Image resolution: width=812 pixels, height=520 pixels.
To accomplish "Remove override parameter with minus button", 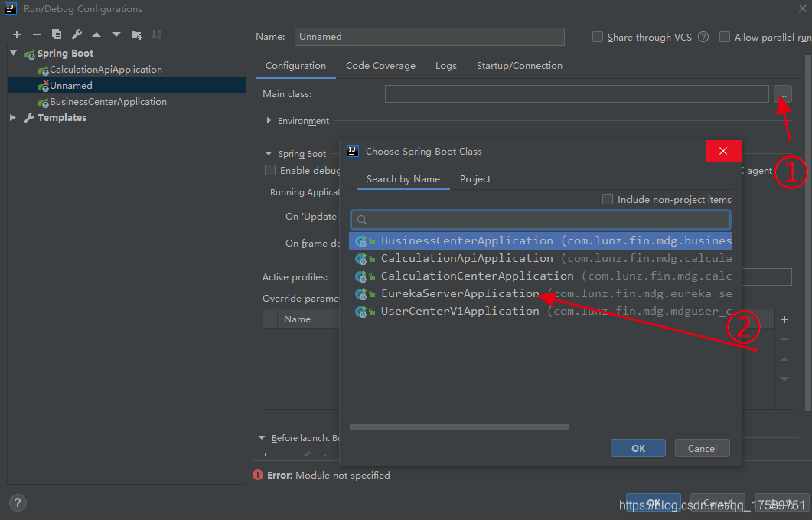I will 784,339.
